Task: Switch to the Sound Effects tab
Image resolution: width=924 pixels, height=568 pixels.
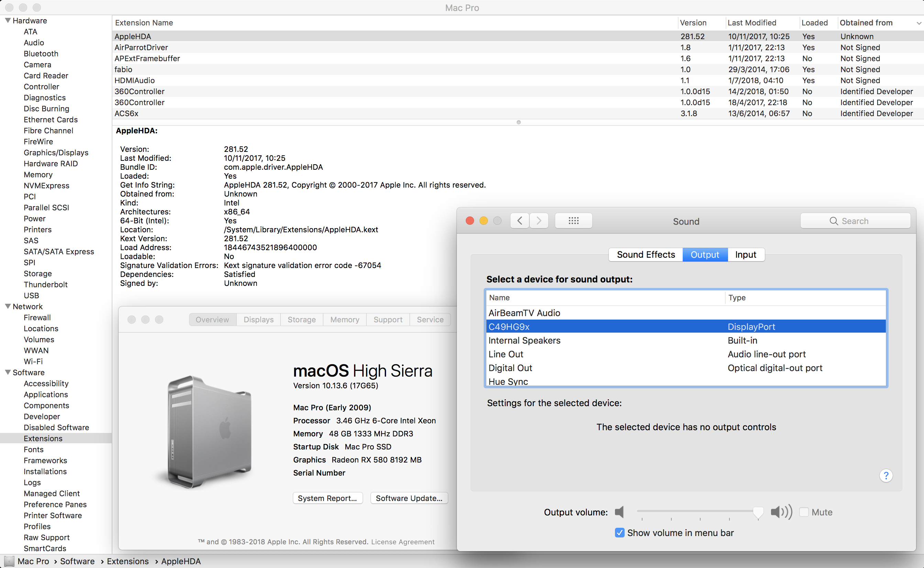Action: point(646,255)
